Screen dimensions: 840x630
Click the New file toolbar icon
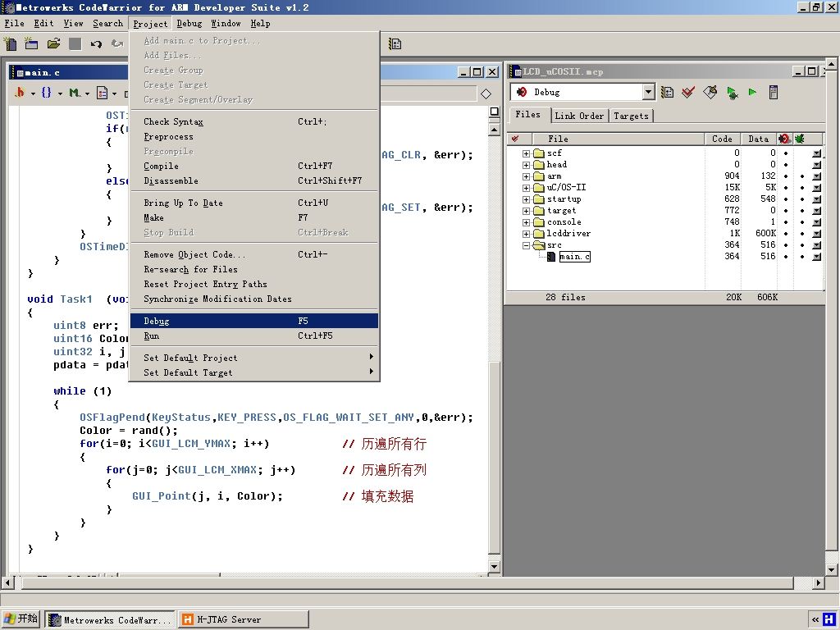10,43
